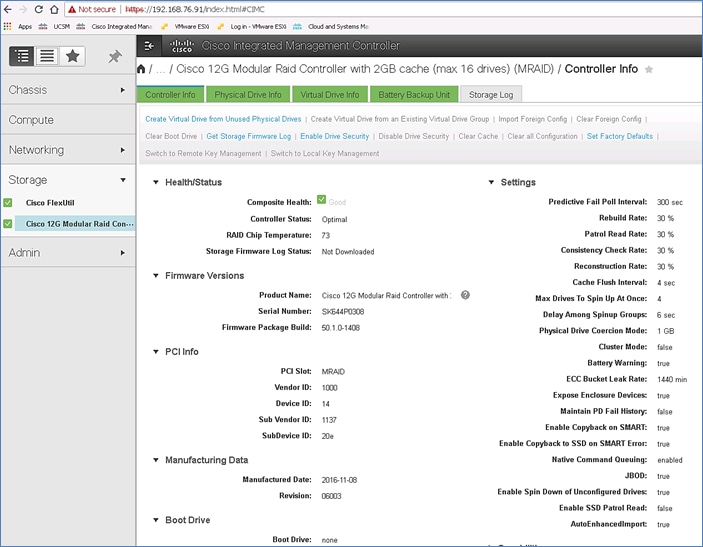Screen dimensions: 703x547
Task: Click the Not secure warning icon
Action: (72, 9)
